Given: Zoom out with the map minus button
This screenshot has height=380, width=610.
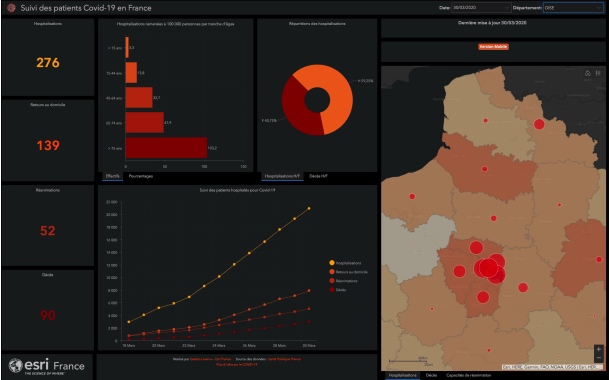Looking at the screenshot, I should click(598, 358).
